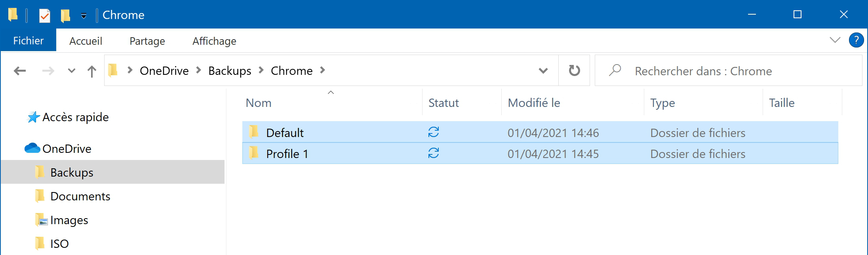Open Accès rapide in navigation pane
This screenshot has width=868, height=255.
coord(75,117)
